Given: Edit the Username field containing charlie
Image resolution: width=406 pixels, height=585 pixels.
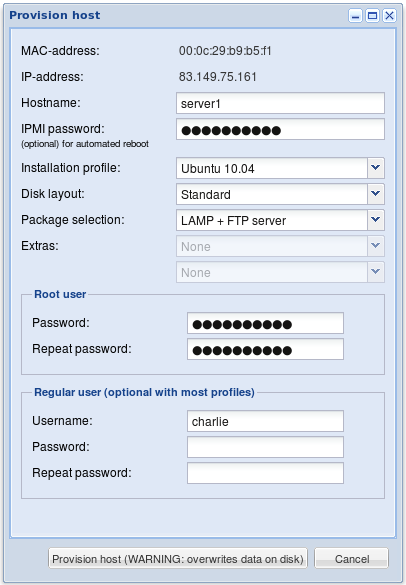Looking at the screenshot, I should [265, 421].
